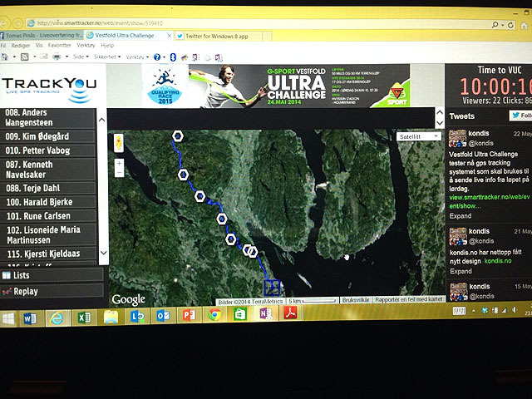532x399 pixels.
Task: Open the Verktøy toolbar dropdown
Action: [x=137, y=57]
